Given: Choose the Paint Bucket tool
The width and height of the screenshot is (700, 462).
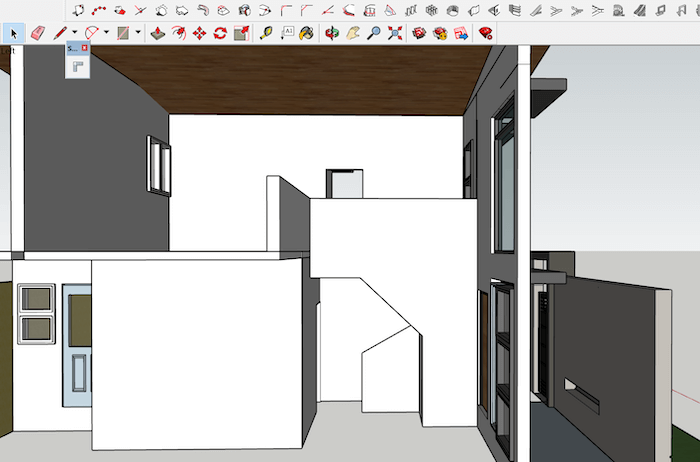Looking at the screenshot, I should coord(307,33).
